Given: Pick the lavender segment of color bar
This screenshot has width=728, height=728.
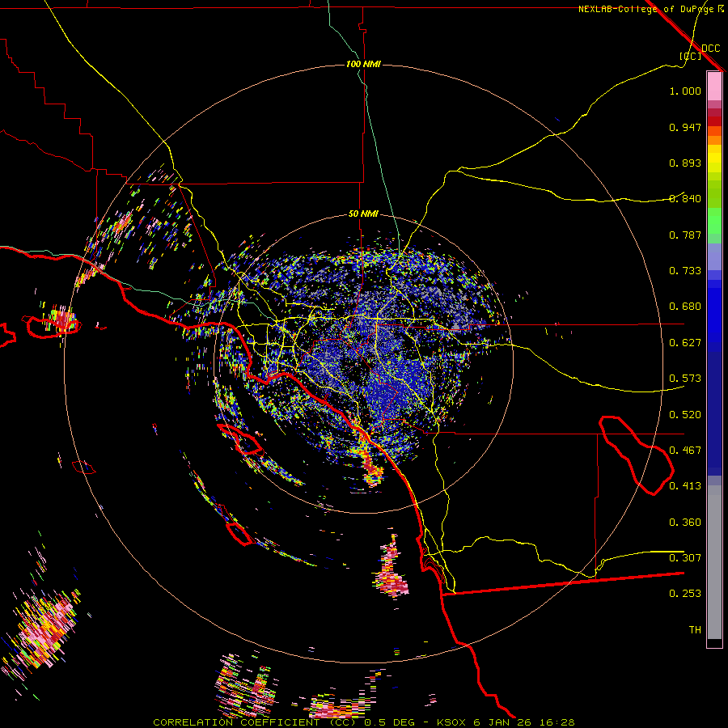Looking at the screenshot, I should (714, 256).
